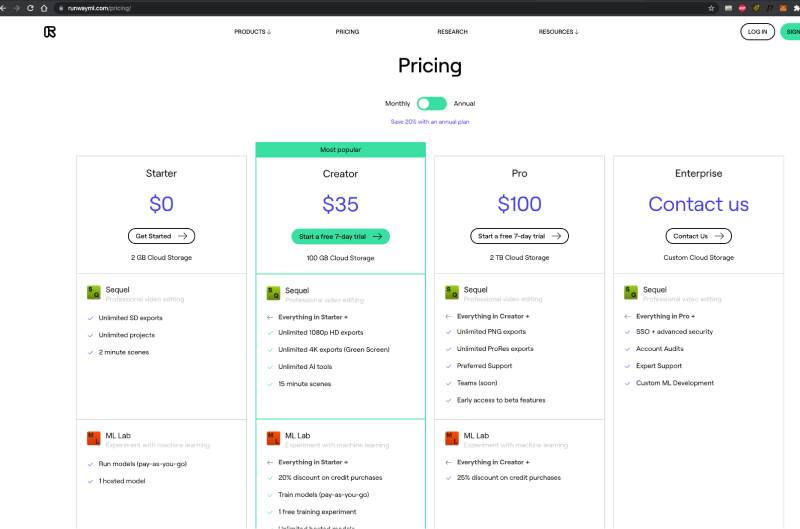800x529 pixels.
Task: Click '25% discount on credit purchases' text
Action: click(509, 478)
